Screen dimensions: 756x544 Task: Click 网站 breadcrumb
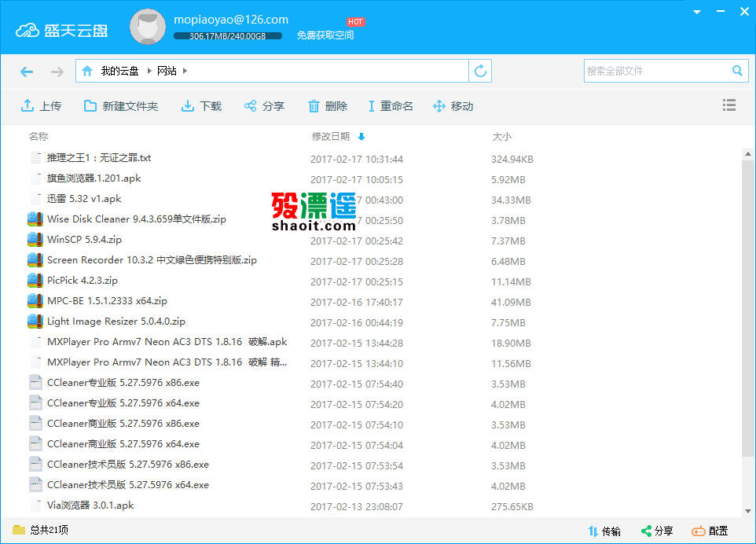(167, 71)
